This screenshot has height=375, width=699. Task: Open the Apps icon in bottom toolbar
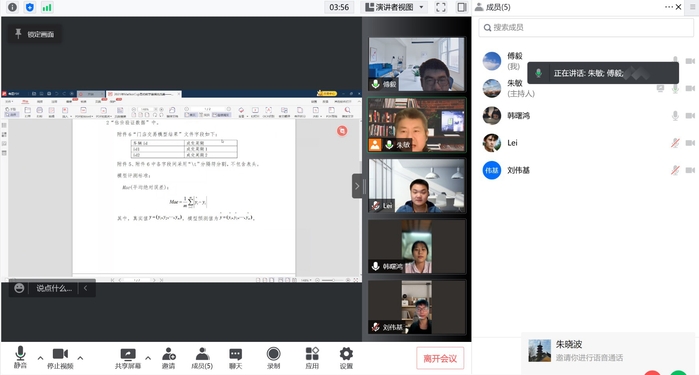pos(312,358)
